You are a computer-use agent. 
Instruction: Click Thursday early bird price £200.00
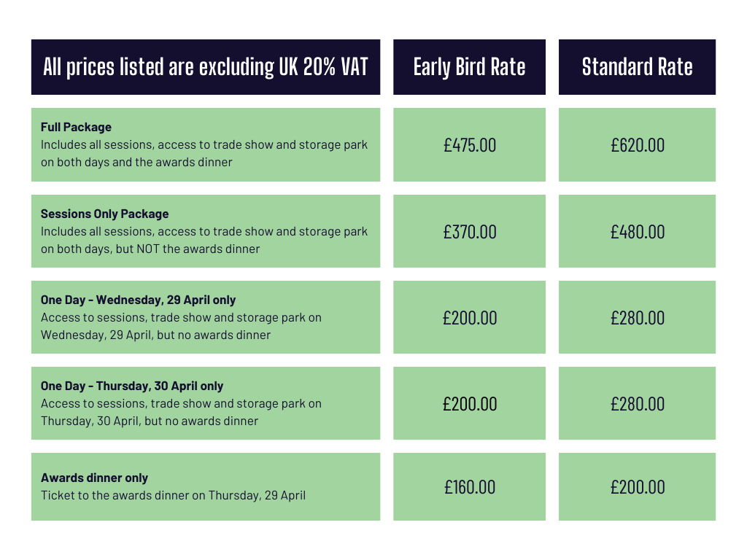point(469,404)
